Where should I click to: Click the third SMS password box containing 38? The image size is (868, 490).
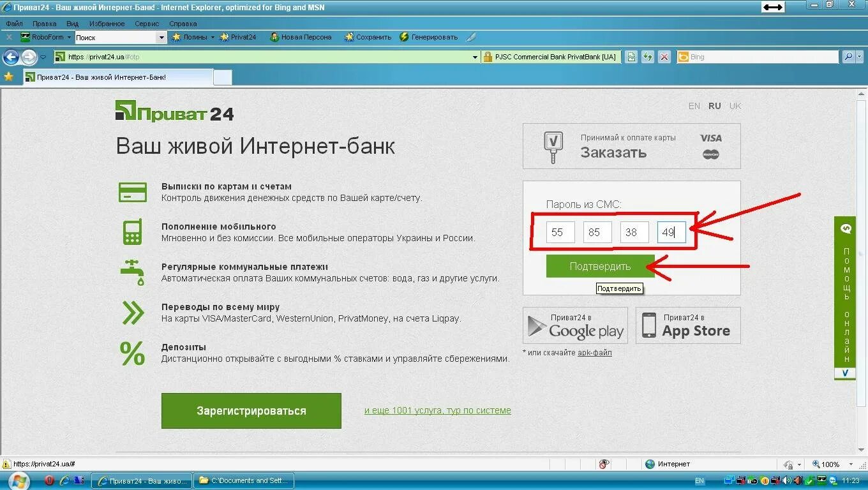[634, 232]
